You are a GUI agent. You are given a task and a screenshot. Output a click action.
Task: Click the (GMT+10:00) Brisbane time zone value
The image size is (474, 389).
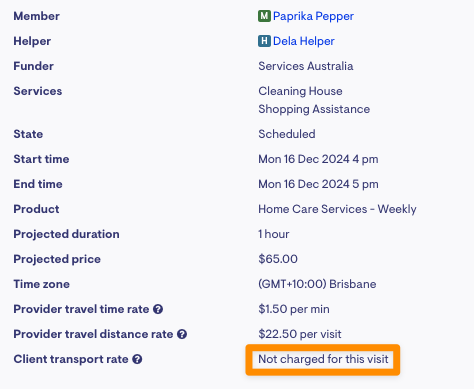click(x=317, y=284)
